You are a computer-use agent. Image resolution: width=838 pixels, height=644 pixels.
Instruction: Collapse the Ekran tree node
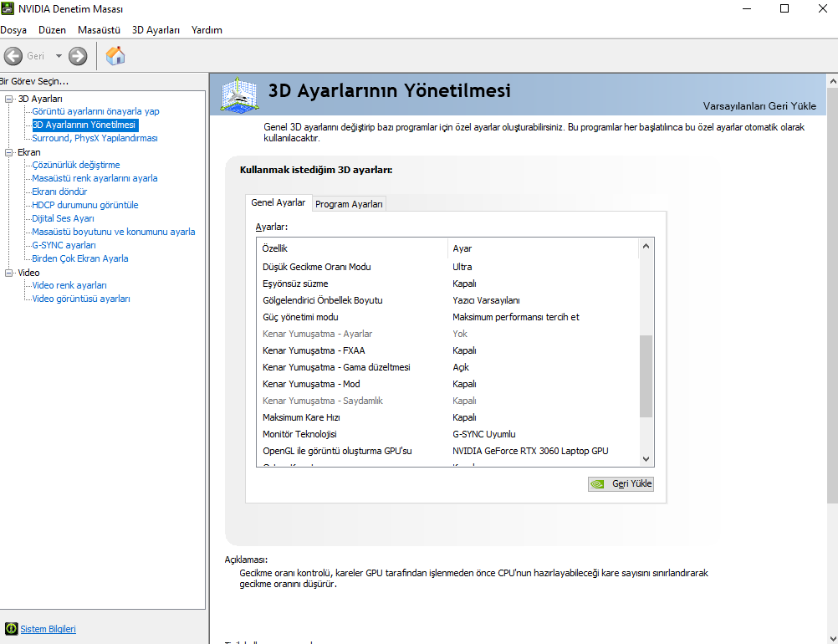click(8, 152)
